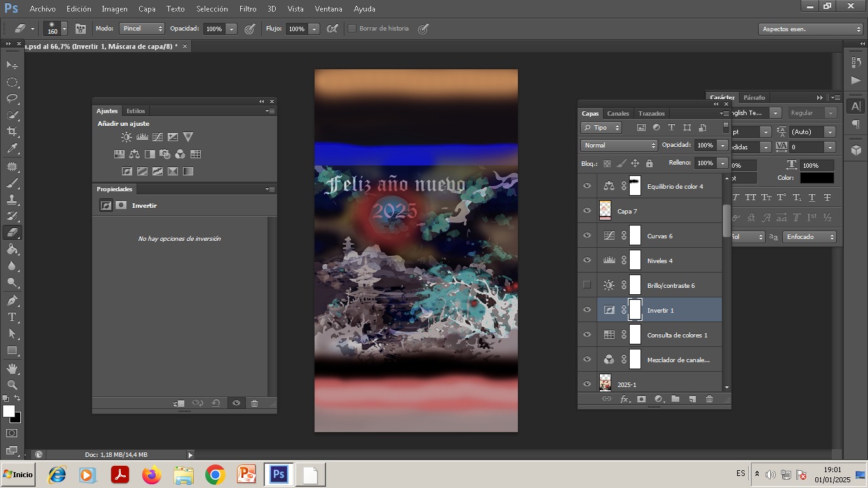This screenshot has width=868, height=488.
Task: Select the Clone Stamp tool
Action: (12, 200)
